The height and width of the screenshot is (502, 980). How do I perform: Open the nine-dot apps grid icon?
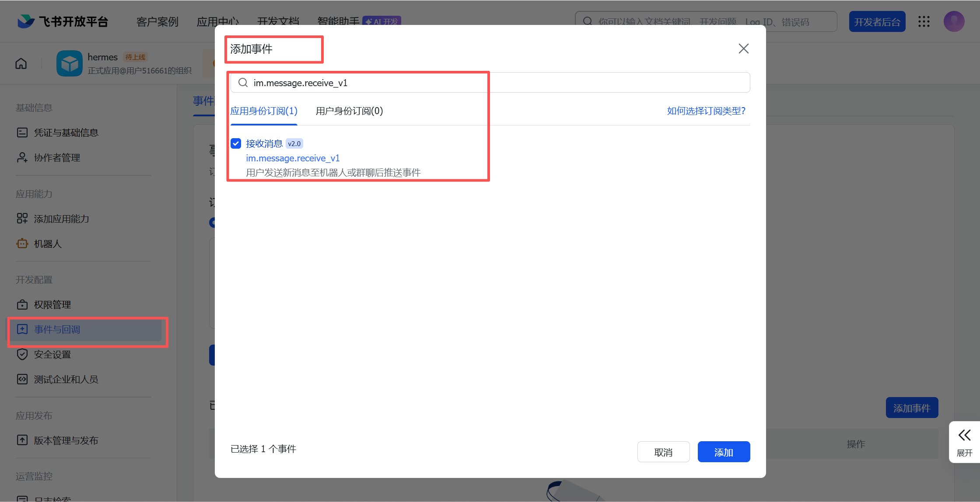coord(924,21)
